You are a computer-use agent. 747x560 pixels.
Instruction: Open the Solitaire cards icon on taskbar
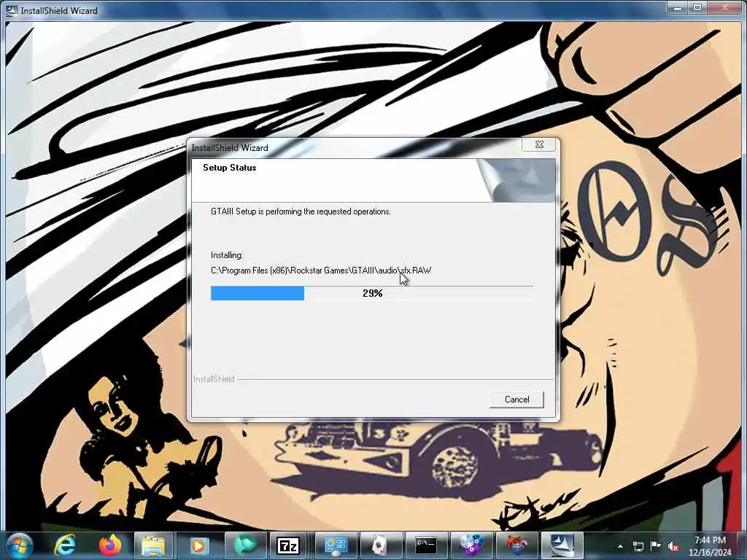click(x=379, y=545)
